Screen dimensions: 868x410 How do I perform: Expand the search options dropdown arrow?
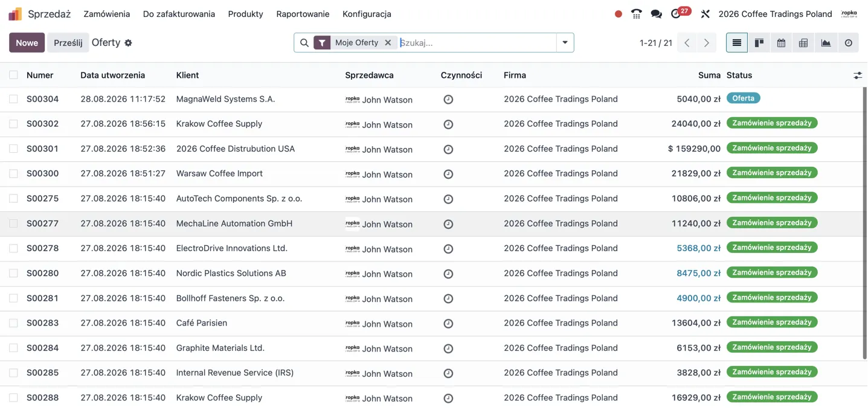(565, 43)
